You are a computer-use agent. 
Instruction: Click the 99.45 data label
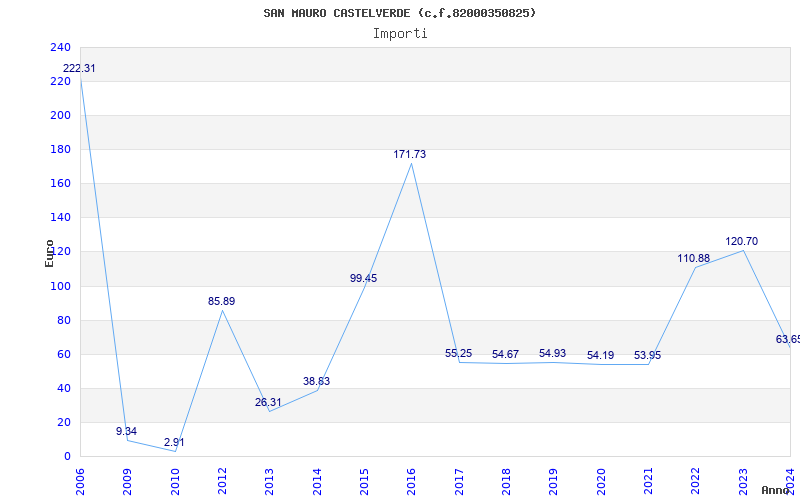coord(363,279)
